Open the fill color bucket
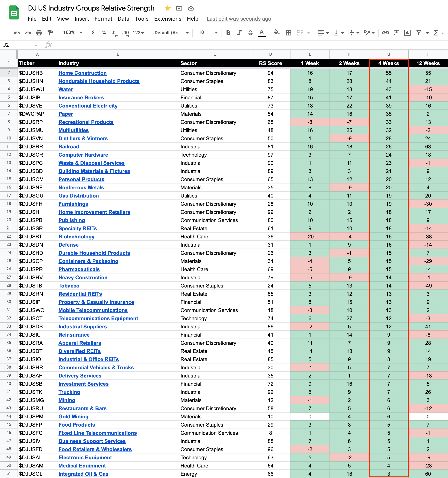448x478 pixels. [277, 33]
